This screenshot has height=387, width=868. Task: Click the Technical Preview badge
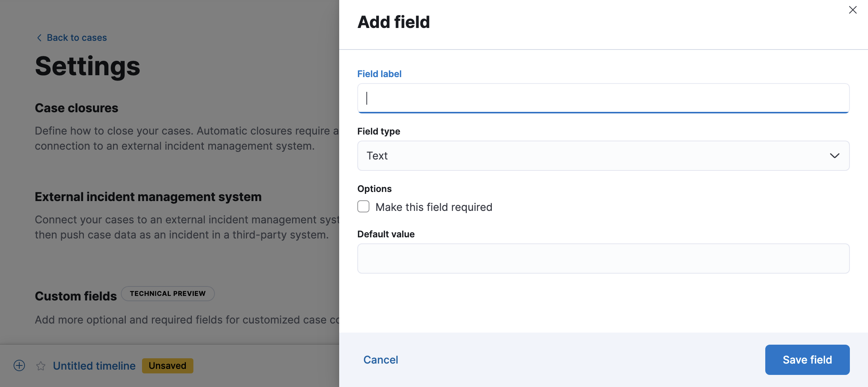[168, 293]
